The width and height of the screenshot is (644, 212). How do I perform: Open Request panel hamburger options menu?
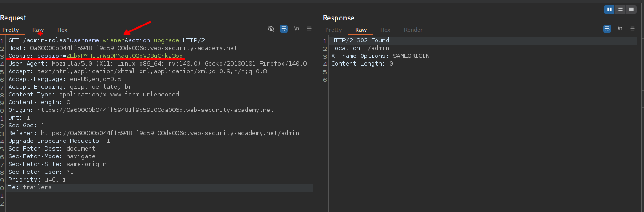309,29
